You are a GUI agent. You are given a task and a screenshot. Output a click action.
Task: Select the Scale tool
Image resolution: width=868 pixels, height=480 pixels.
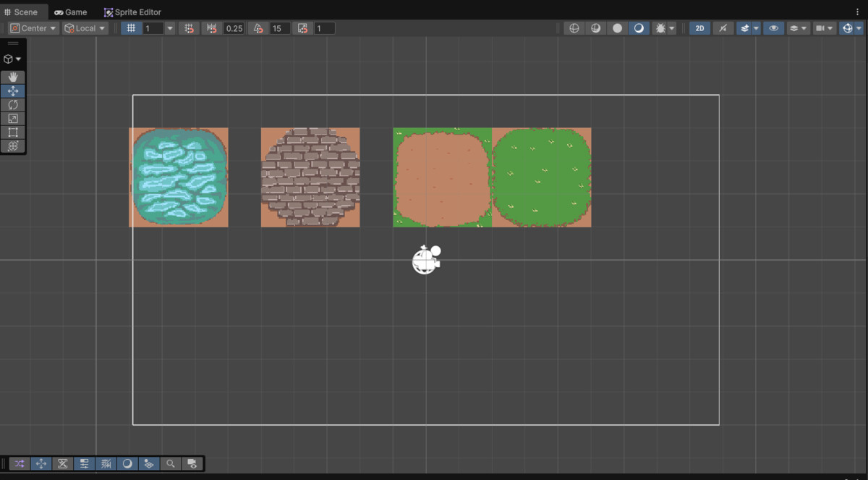13,119
